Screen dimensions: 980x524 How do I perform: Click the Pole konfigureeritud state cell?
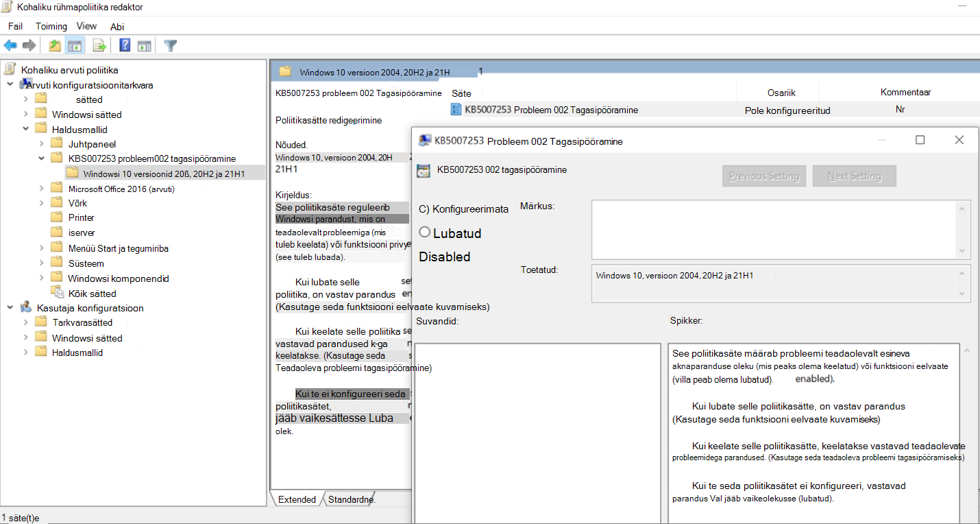pyautogui.click(x=787, y=110)
